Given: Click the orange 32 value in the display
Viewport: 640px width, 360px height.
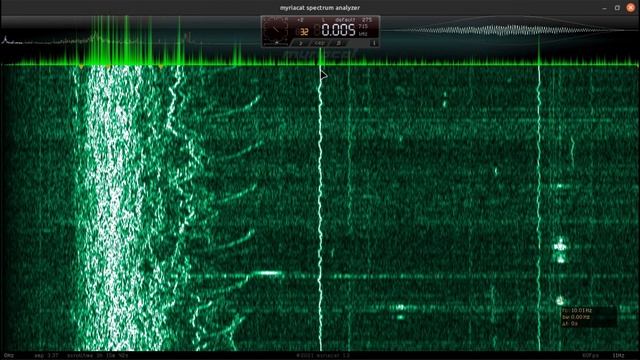Looking at the screenshot, I should point(304,32).
